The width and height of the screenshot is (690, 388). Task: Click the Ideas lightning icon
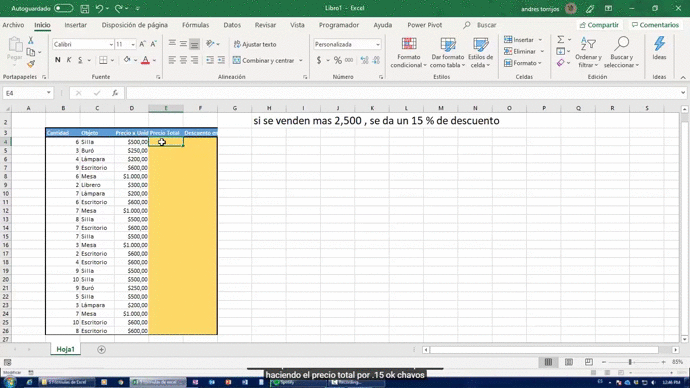[x=659, y=48]
